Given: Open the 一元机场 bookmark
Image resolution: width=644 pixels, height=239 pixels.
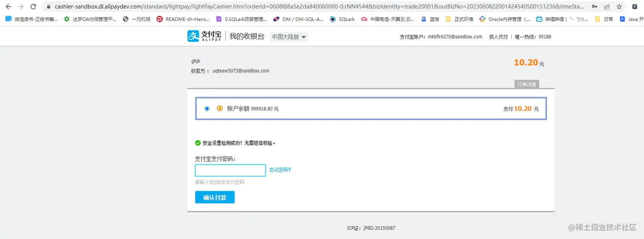Looking at the screenshot, I should tap(136, 19).
